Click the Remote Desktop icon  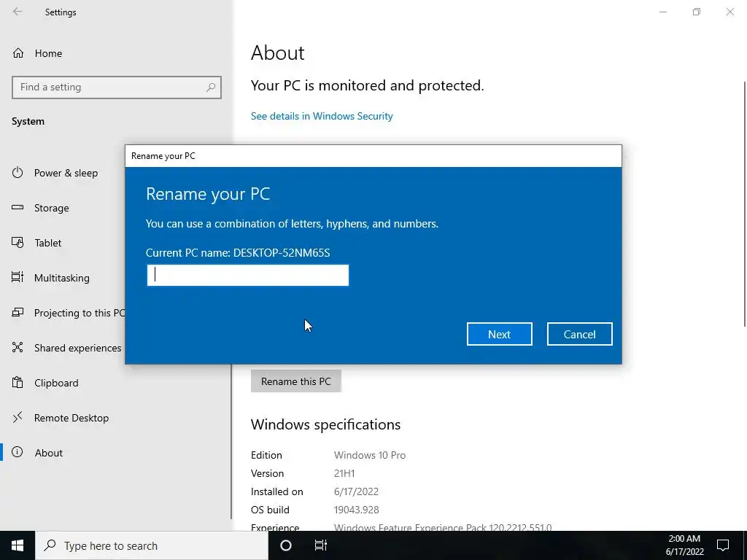[x=18, y=418]
